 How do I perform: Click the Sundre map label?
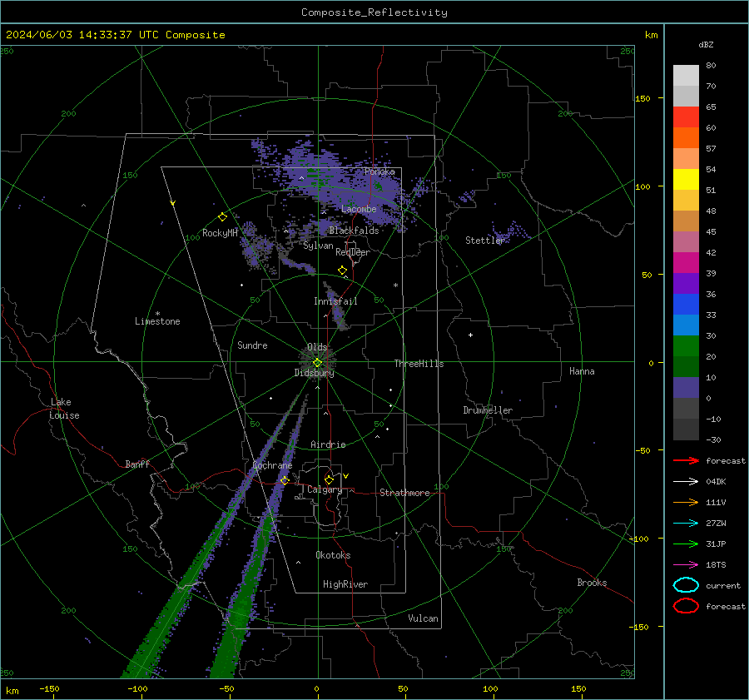click(x=252, y=345)
